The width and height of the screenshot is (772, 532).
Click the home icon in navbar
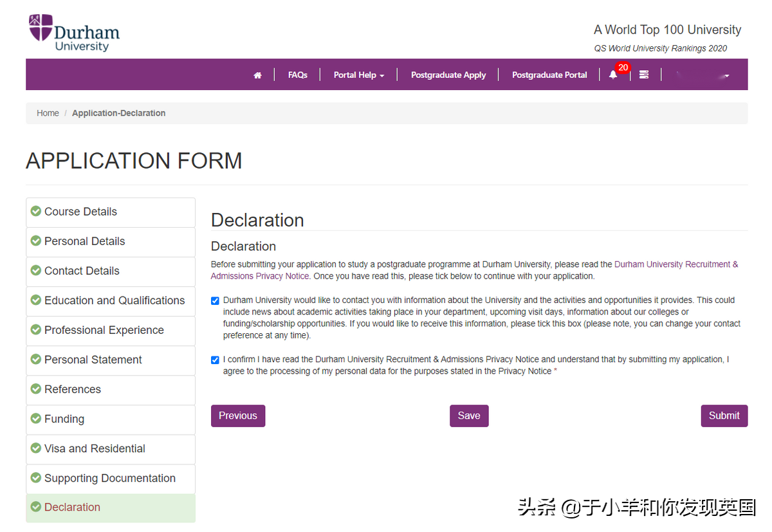click(x=257, y=75)
